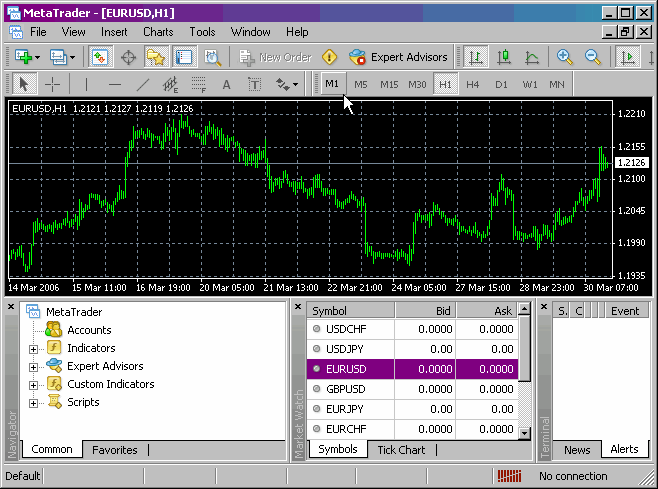Select the H1 timeframe button
The image size is (658, 489).
tap(445, 84)
